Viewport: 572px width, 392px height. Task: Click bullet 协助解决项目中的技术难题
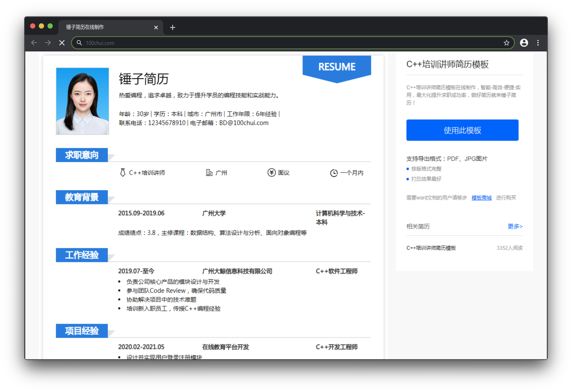pos(162,299)
